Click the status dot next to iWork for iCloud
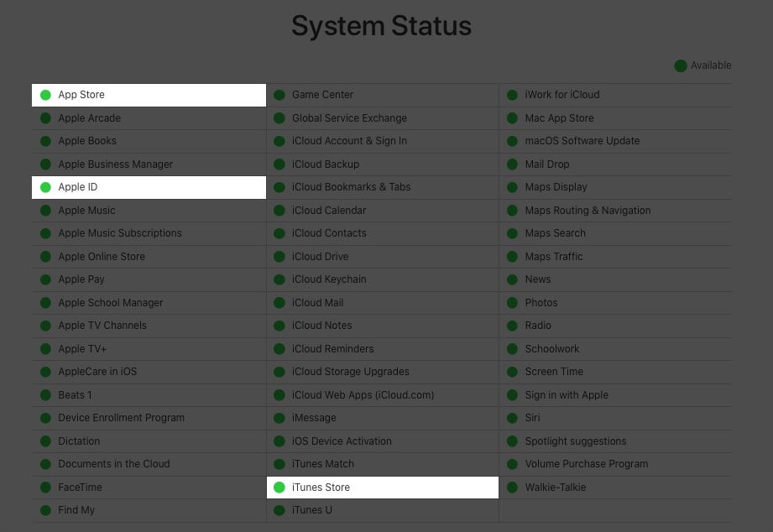This screenshot has width=773, height=532. [x=512, y=95]
